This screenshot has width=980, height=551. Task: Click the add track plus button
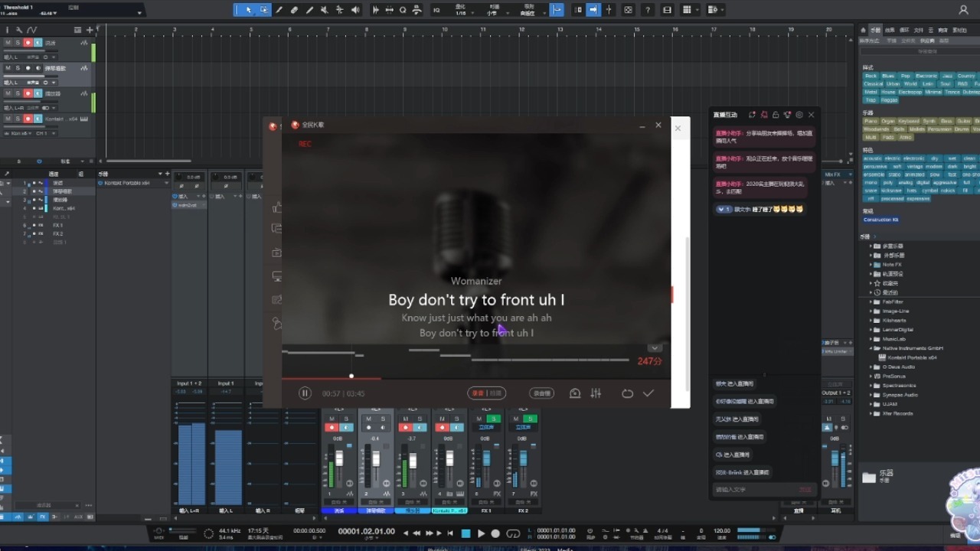pos(90,30)
